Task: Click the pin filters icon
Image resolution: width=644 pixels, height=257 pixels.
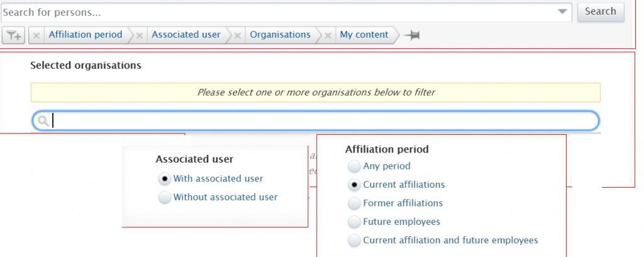Action: pos(412,36)
